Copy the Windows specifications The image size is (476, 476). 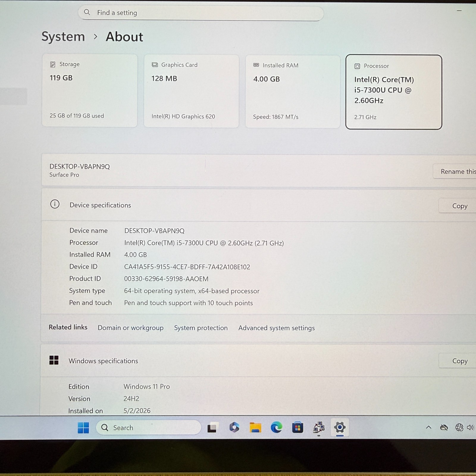tap(458, 361)
